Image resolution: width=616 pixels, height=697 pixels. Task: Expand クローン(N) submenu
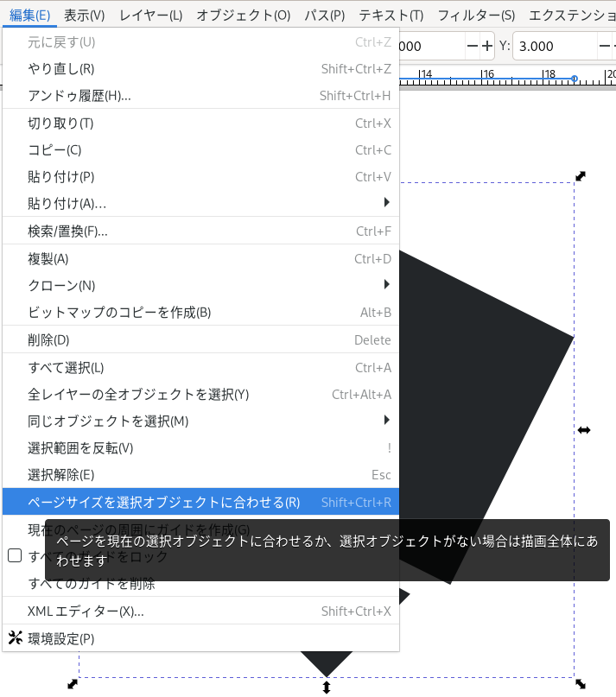pos(200,285)
